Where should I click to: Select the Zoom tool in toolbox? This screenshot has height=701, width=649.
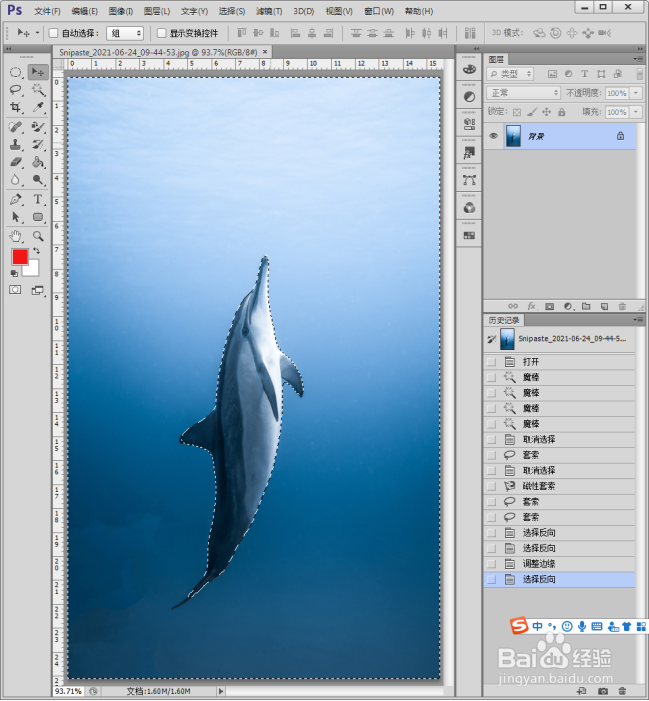coord(38,236)
